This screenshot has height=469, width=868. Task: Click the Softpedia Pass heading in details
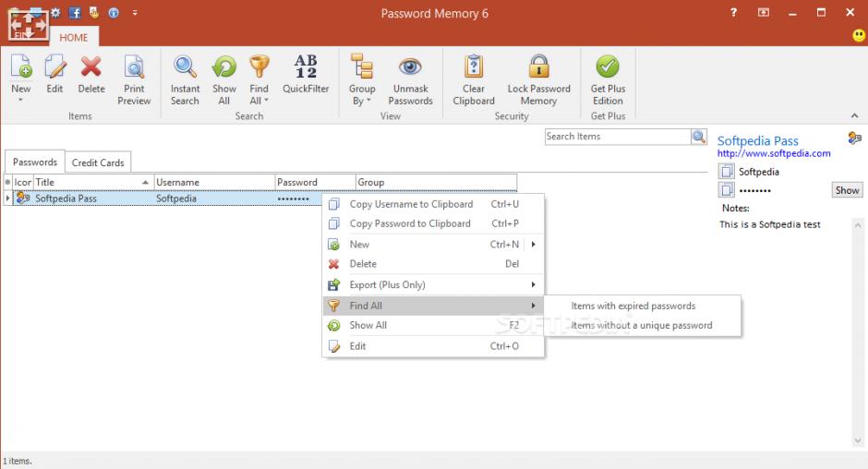click(757, 140)
